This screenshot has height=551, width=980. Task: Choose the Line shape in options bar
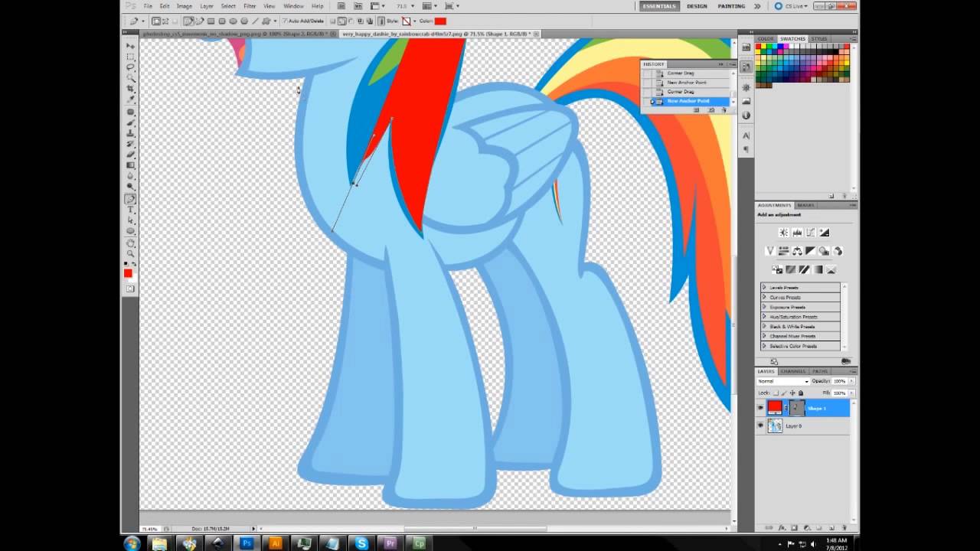tap(256, 21)
